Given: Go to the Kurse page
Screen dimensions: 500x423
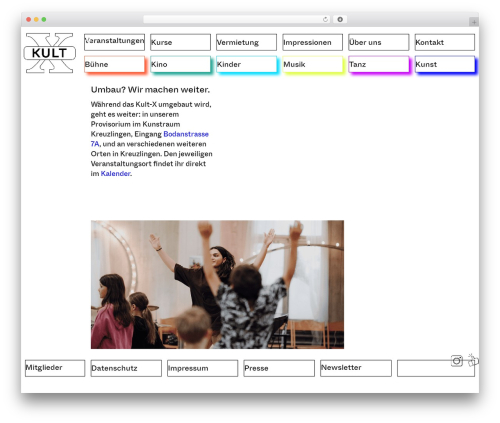Looking at the screenshot, I should (180, 42).
